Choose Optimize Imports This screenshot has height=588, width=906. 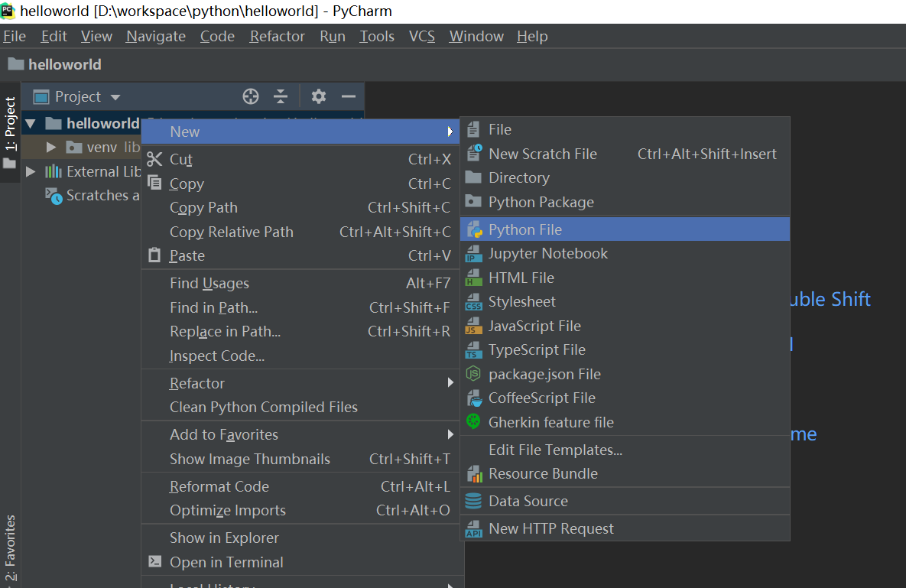[x=300, y=511]
